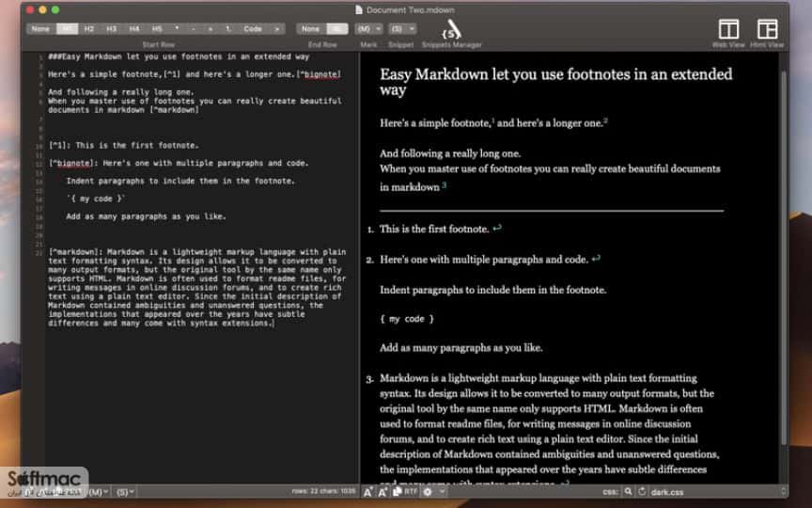This screenshot has width=812, height=508.
Task: Click the stepper arrows on the css selector
Action: point(784,491)
